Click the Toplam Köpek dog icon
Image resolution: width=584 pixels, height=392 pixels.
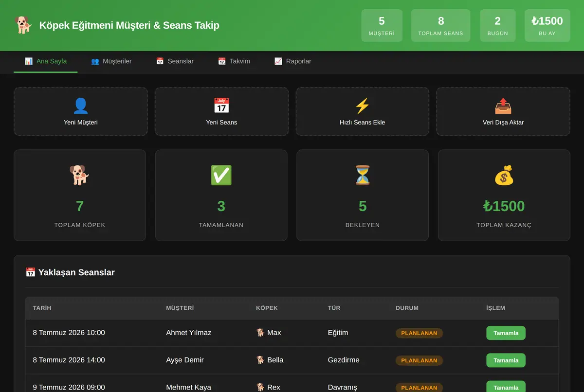[80, 175]
